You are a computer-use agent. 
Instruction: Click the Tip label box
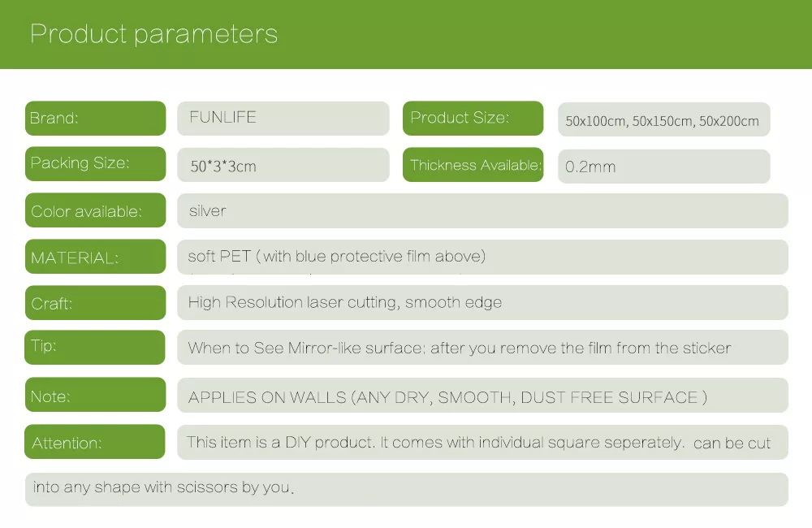tap(95, 347)
